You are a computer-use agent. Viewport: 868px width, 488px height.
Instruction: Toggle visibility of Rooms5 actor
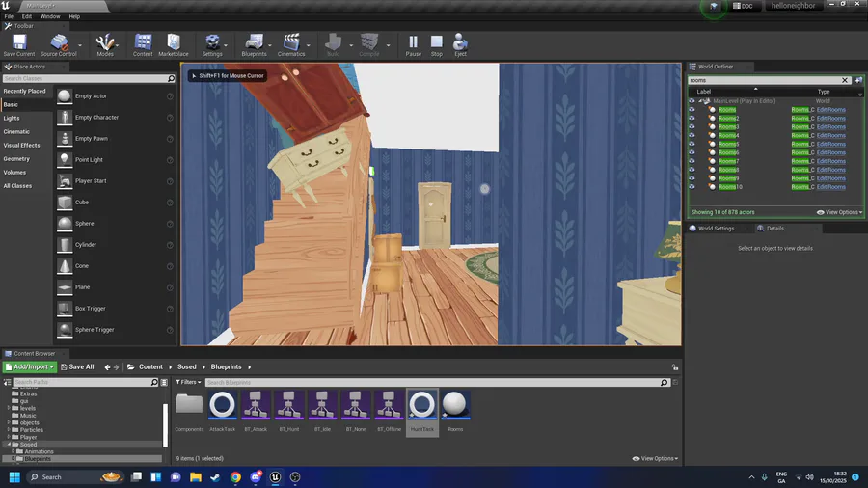[692, 144]
